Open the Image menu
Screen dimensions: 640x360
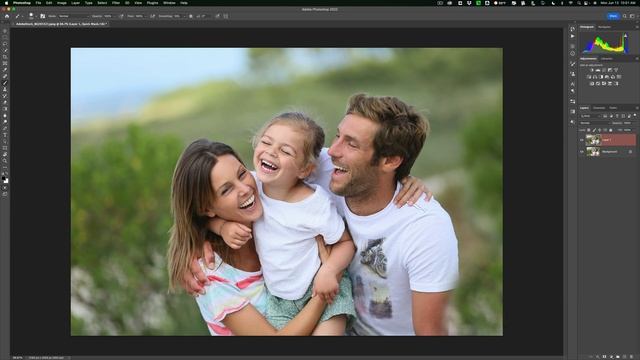(x=62, y=3)
